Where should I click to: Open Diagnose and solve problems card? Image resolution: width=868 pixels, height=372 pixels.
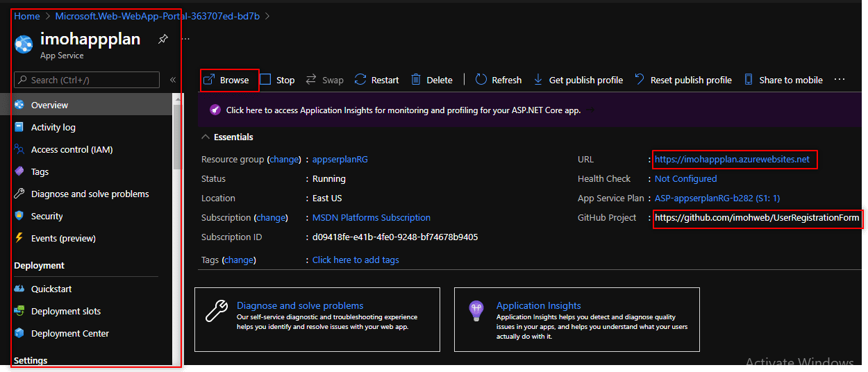[x=317, y=319]
